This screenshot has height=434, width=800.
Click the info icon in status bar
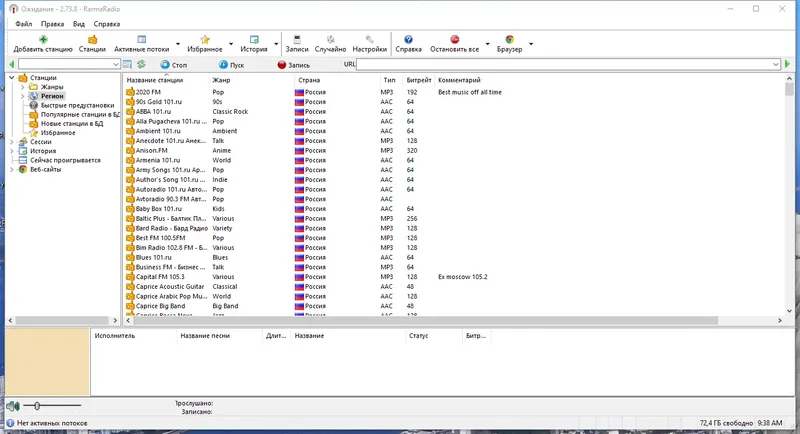click(x=10, y=423)
